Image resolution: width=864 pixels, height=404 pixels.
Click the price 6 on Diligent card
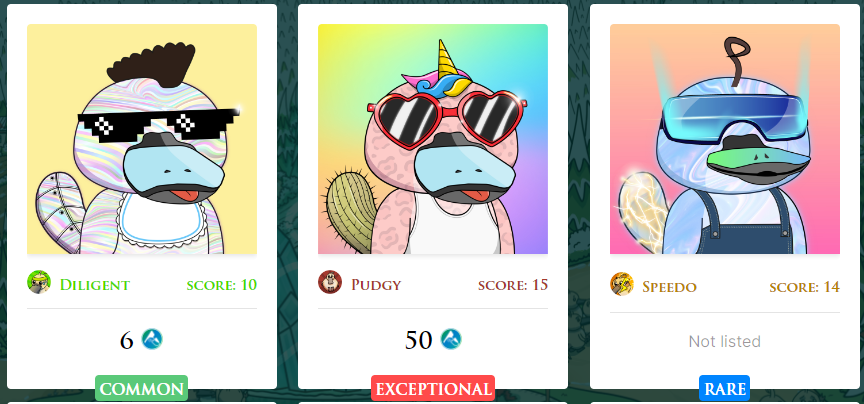click(127, 341)
